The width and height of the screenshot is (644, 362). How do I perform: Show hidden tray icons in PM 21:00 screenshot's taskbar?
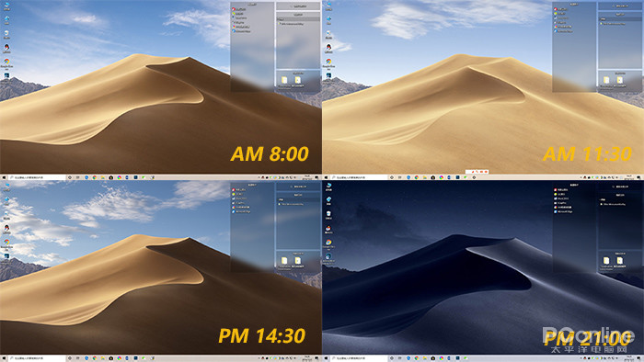581,358
